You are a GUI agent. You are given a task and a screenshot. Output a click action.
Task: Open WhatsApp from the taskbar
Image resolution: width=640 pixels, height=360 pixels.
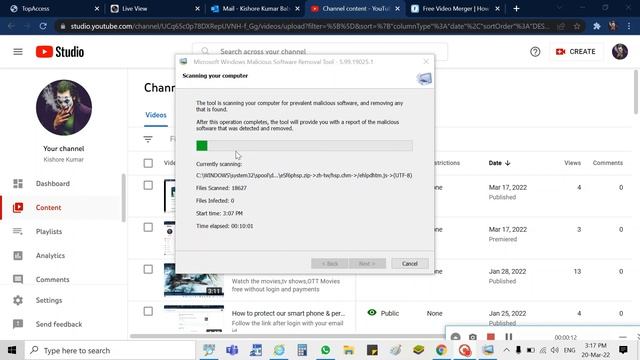pos(325,350)
